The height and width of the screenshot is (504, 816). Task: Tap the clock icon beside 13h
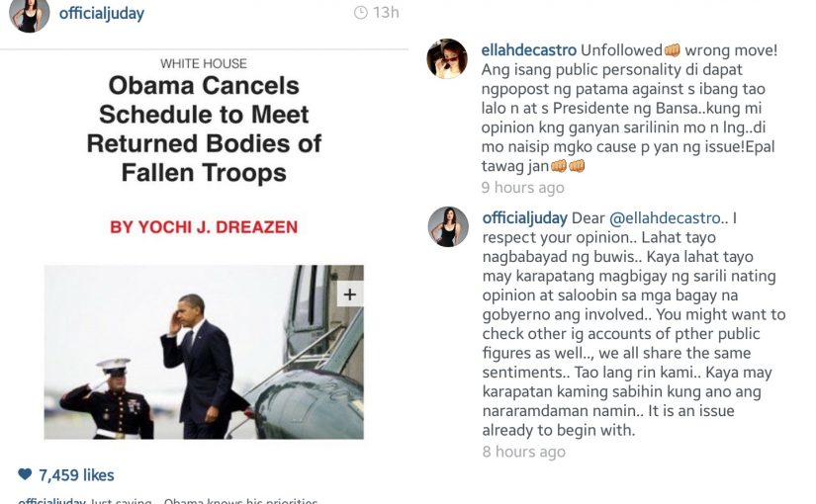point(361,13)
